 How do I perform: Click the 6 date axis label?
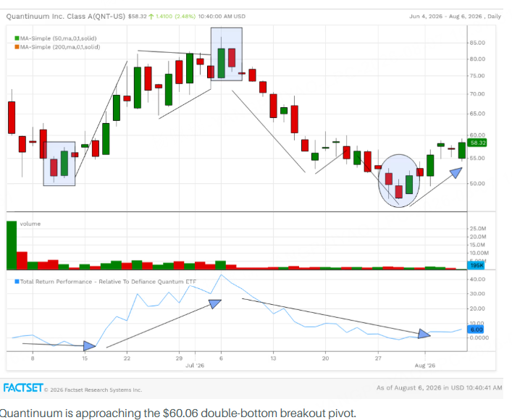pos(221,358)
